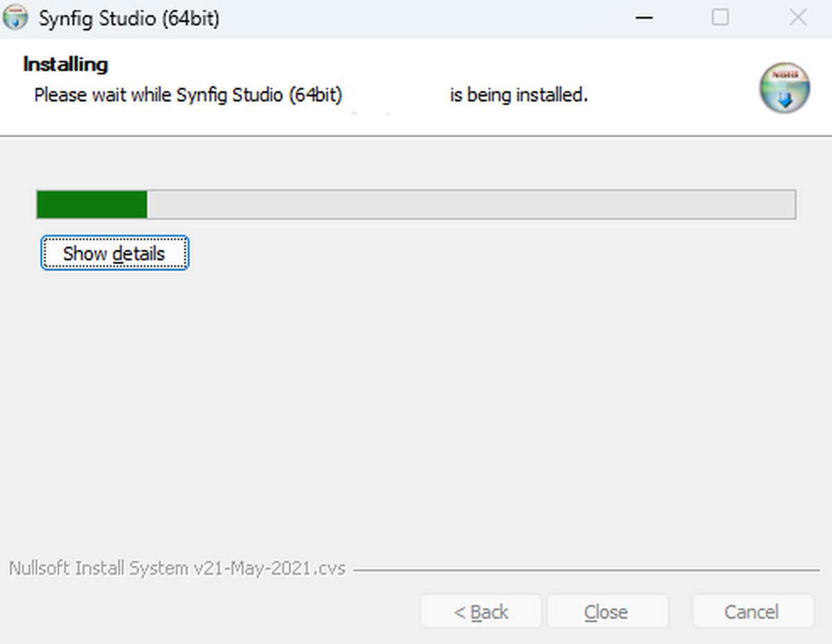Click the green filled part of progress bar

(92, 204)
